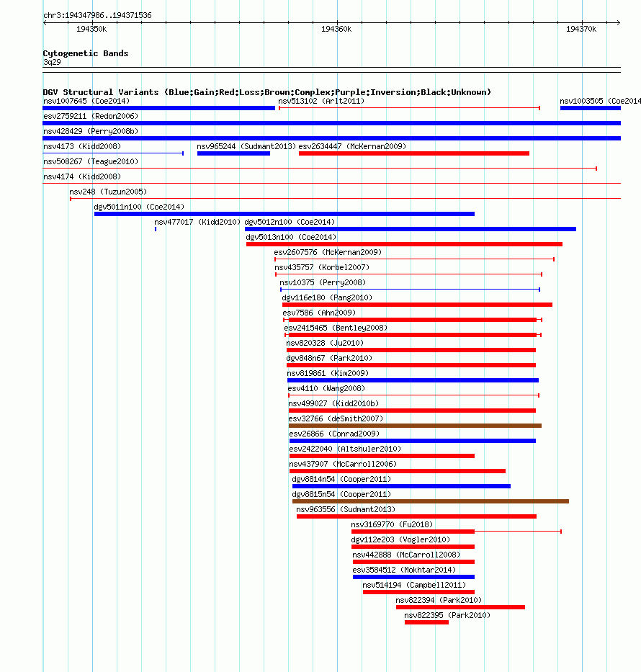Click esv7586 (Ahn2009) label
The width and height of the screenshot is (641, 672).
coord(319,313)
